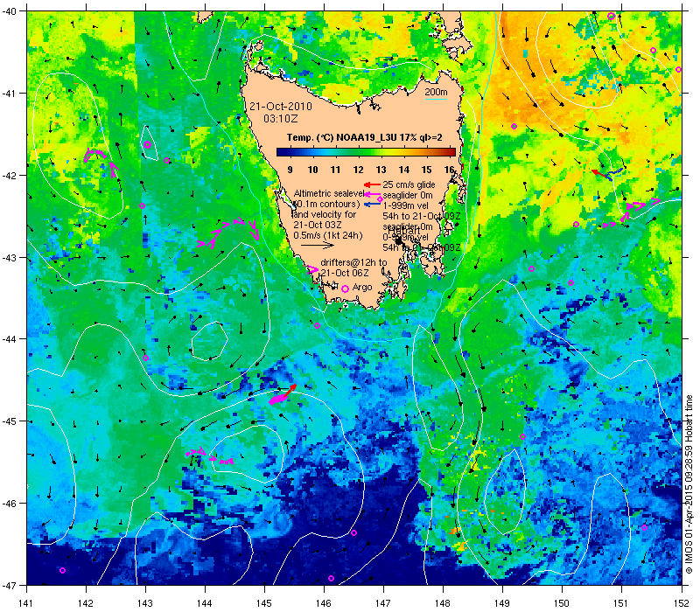The height and width of the screenshot is (612, 700).
Task: Click the '25 cm/s glide' legend text
Action: (x=409, y=184)
